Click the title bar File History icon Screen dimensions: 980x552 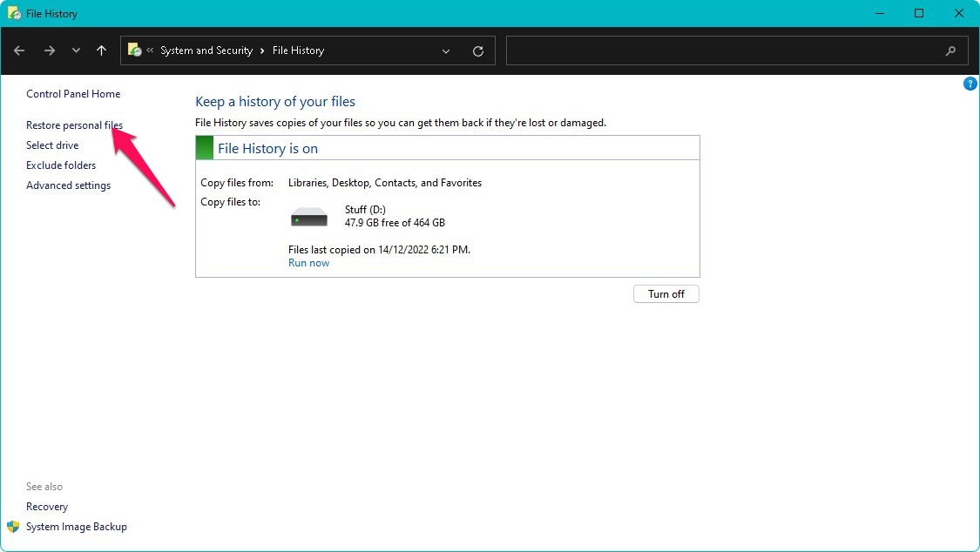[14, 13]
